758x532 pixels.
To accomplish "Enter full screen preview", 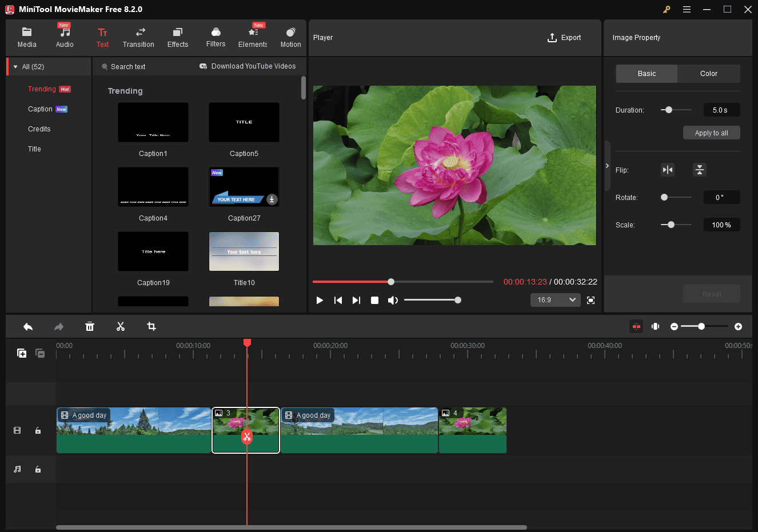I will point(591,300).
